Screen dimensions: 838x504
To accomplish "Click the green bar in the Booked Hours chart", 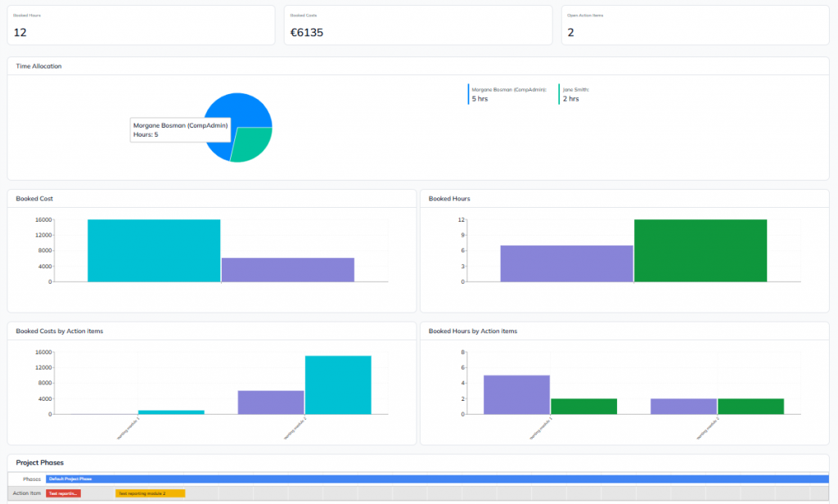I will point(701,250).
